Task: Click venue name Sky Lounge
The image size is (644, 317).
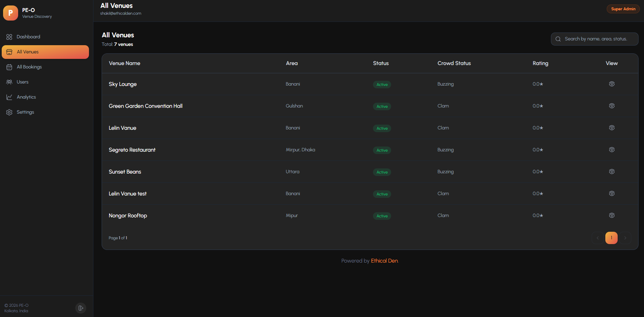Action: tap(123, 84)
